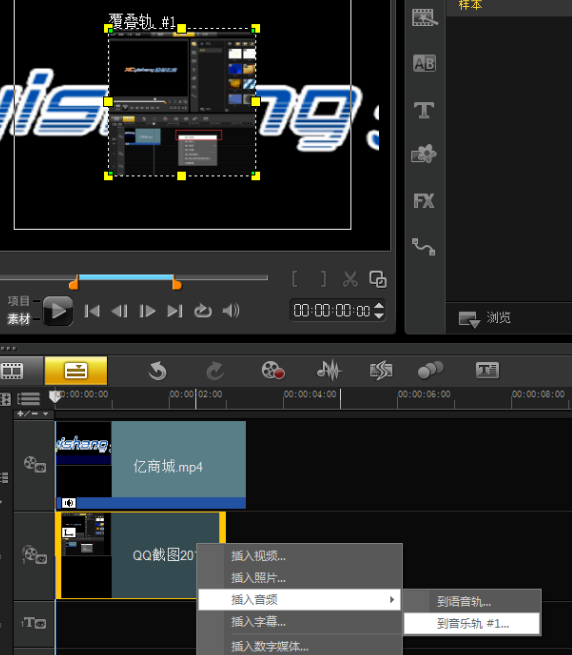Screen dimensions: 572x655
Task: Open the Transition (AB) library panel
Action: click(x=424, y=63)
